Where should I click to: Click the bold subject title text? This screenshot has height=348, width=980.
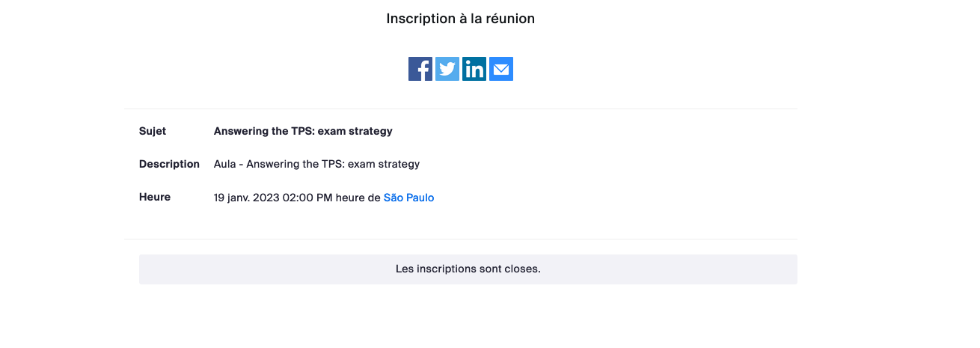tap(303, 131)
